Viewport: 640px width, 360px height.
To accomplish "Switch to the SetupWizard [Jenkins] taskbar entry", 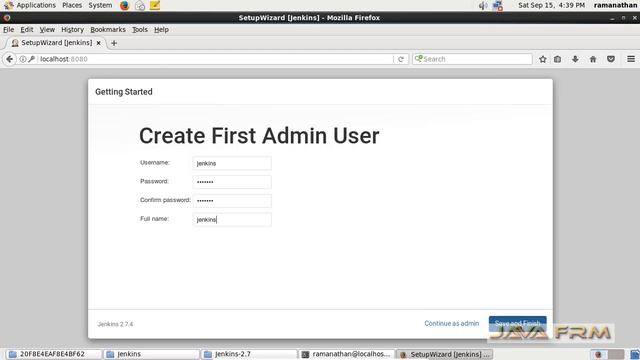I will (x=445, y=354).
